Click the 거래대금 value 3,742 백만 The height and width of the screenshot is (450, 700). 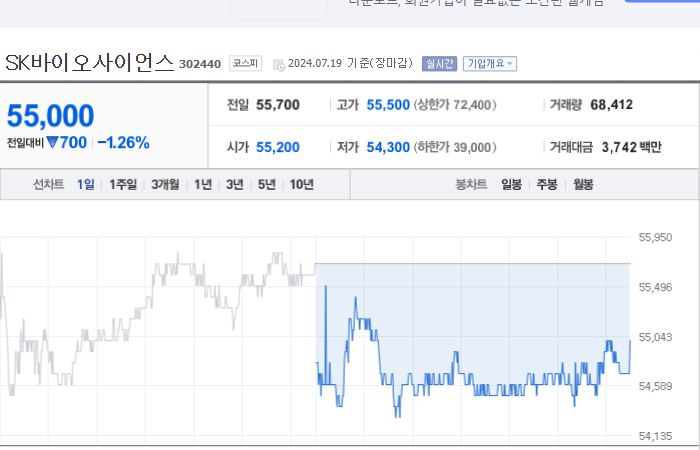click(632, 147)
